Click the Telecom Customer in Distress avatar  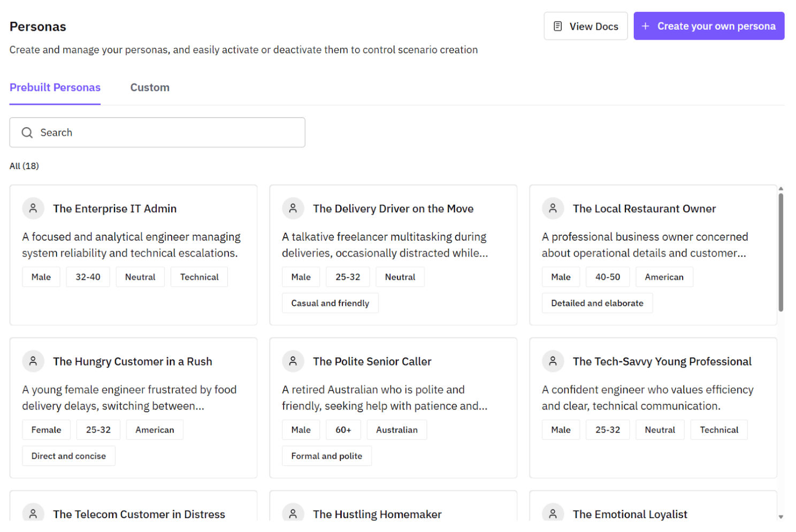[33, 513]
